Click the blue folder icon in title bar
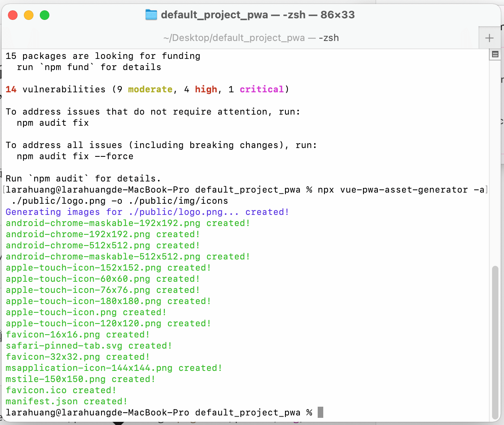Screen dimensions: 504x425 click(151, 15)
